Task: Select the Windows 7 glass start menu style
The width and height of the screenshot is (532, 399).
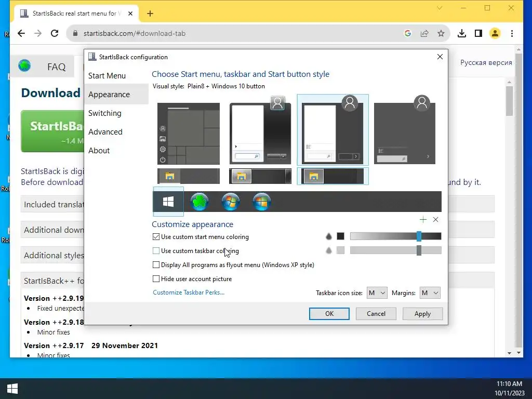Action: [x=260, y=130]
